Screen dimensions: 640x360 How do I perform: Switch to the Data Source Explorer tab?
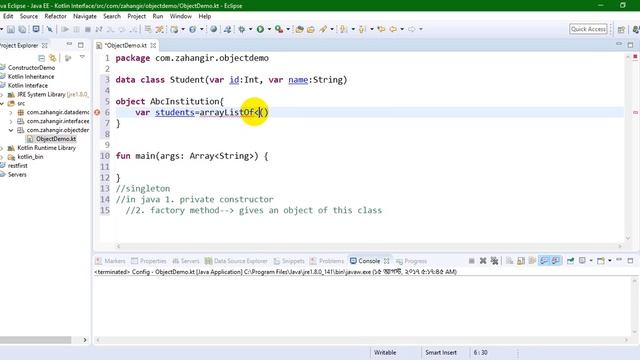click(x=236, y=261)
